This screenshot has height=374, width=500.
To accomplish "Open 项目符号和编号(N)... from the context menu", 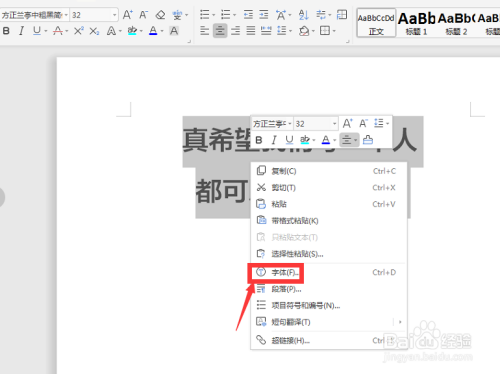I will [329, 305].
